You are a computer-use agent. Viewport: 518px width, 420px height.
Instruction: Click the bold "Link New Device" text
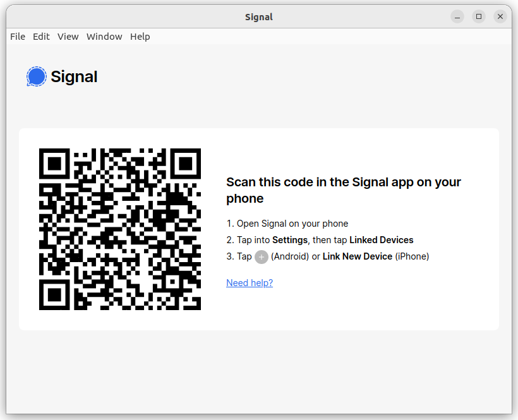tap(358, 256)
